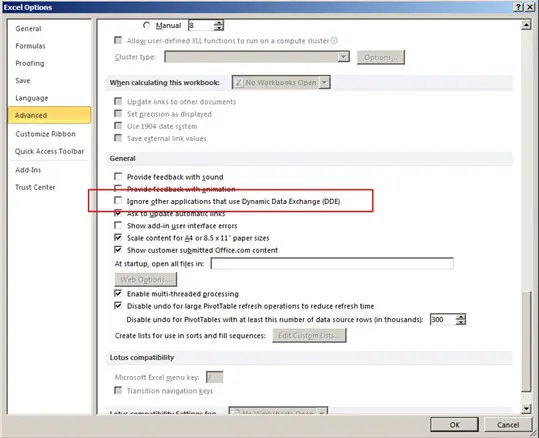Image resolution: width=539 pixels, height=438 pixels.
Task: Open the Cluster type dropdown
Action: [x=343, y=57]
